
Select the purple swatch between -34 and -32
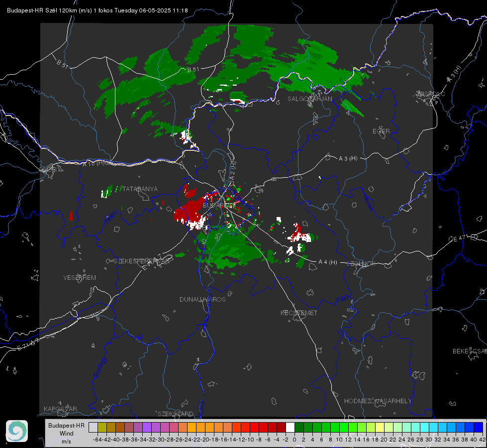pyautogui.click(x=147, y=427)
